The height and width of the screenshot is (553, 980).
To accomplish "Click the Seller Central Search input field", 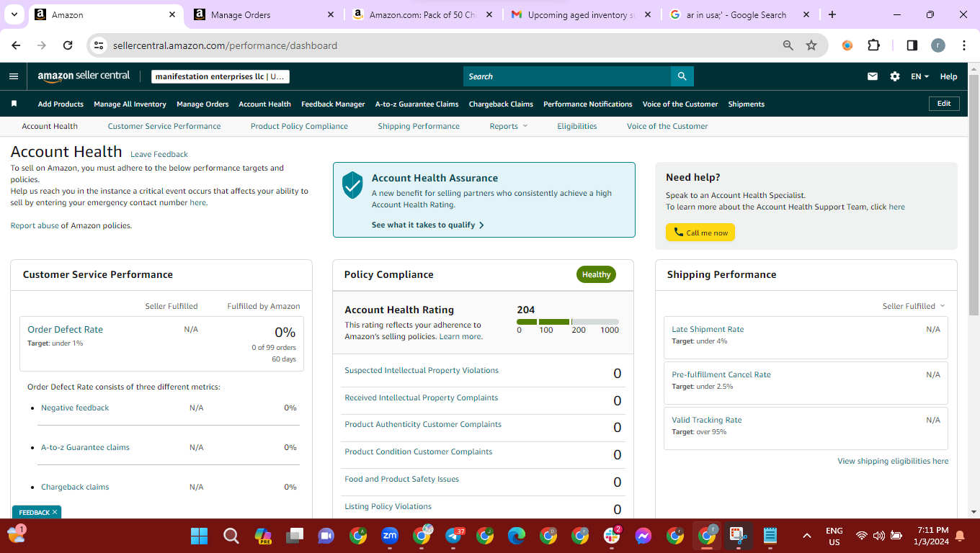I will pos(567,76).
